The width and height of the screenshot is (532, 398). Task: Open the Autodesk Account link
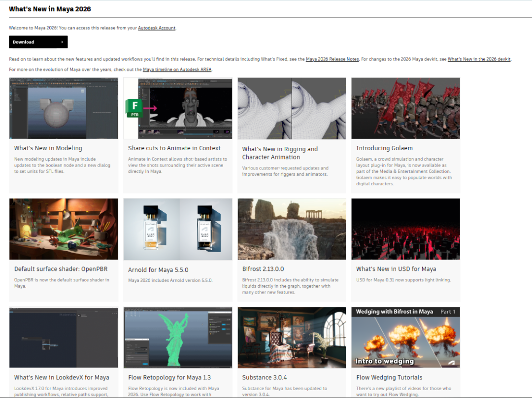click(157, 28)
